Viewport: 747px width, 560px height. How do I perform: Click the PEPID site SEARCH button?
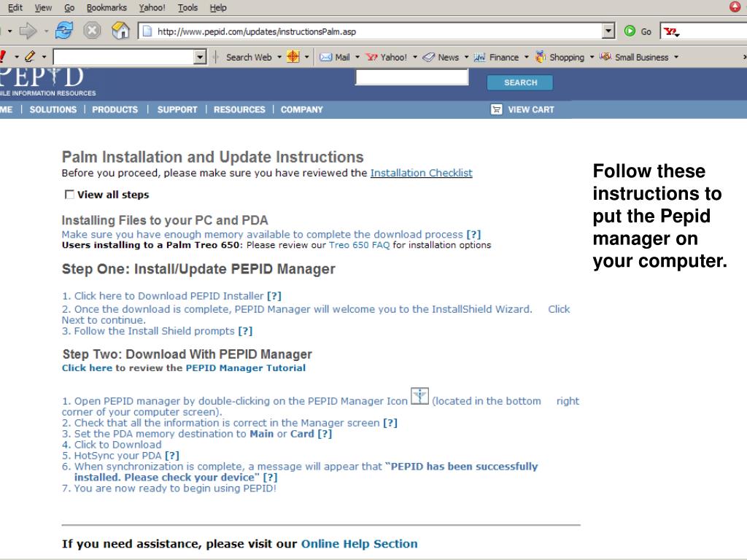point(520,82)
